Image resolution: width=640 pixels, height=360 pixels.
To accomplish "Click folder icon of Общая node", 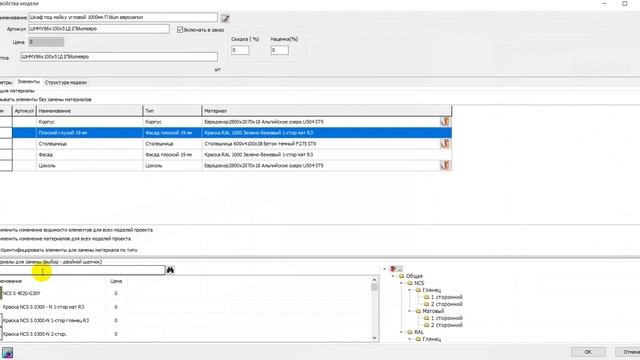I will 401,276.
